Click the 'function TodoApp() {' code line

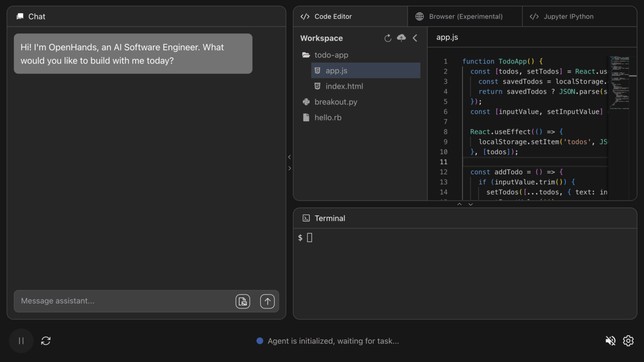503,62
